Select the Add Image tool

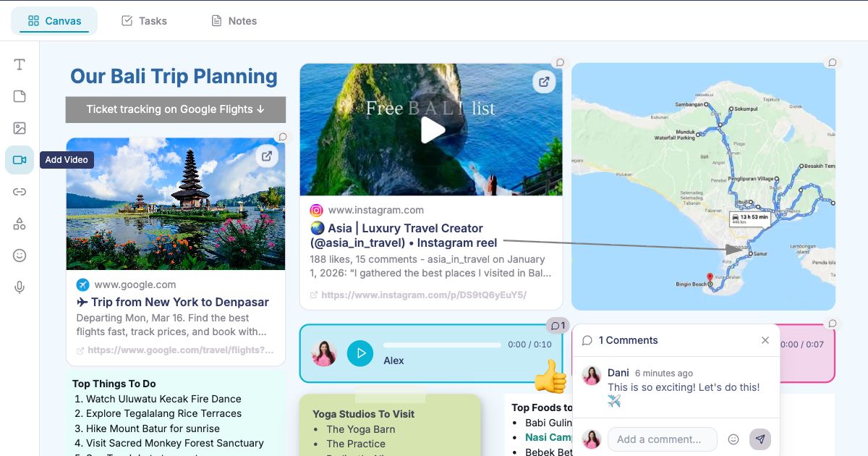[x=20, y=127]
